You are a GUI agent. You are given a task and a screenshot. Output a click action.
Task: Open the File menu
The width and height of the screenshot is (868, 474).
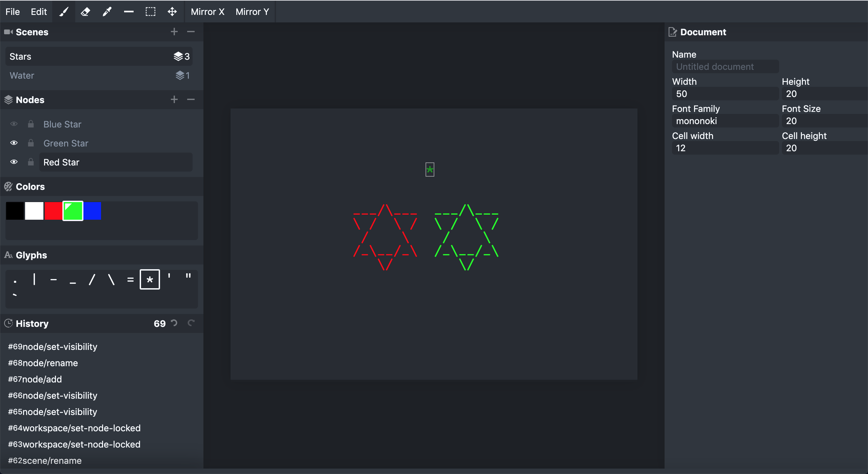13,12
